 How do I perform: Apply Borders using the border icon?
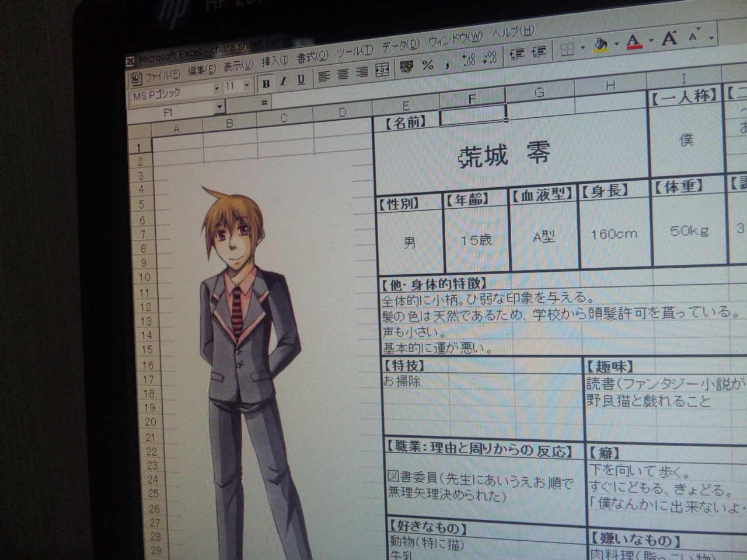(x=567, y=50)
